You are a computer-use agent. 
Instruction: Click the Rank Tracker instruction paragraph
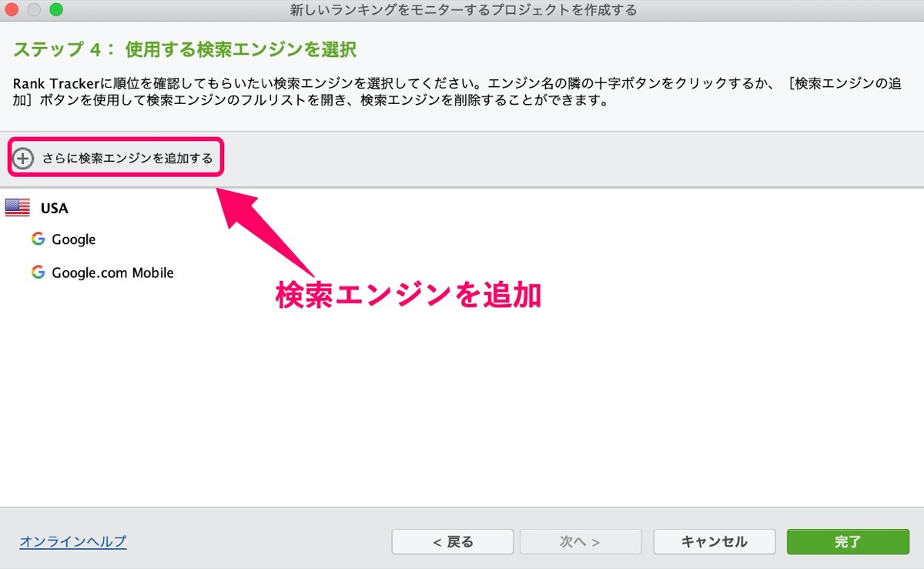click(457, 92)
